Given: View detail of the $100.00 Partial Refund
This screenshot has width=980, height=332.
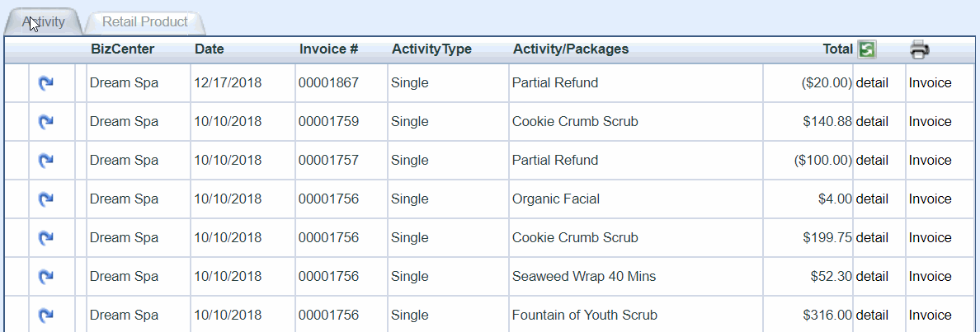Looking at the screenshot, I should point(872,161).
